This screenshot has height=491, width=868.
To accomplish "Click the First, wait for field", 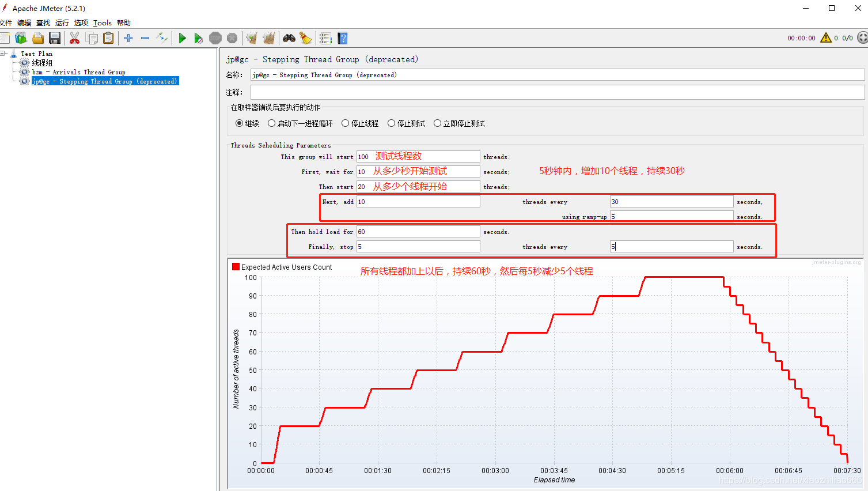I will point(418,172).
